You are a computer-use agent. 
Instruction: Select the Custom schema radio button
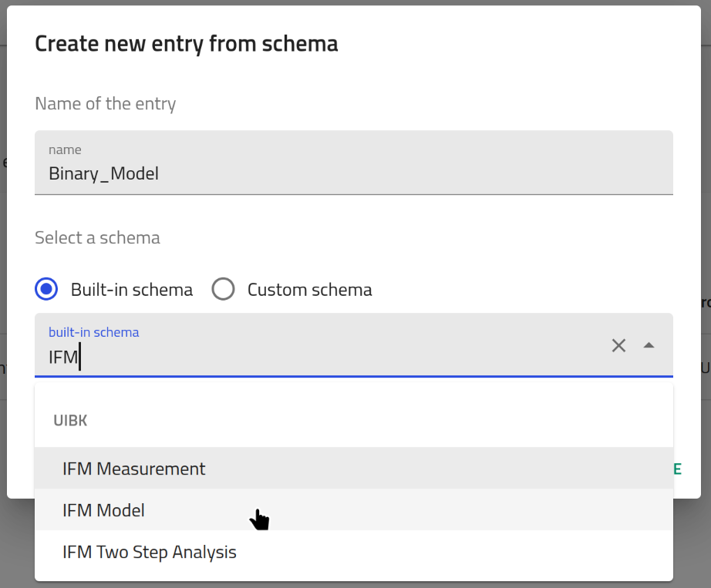pyautogui.click(x=223, y=290)
